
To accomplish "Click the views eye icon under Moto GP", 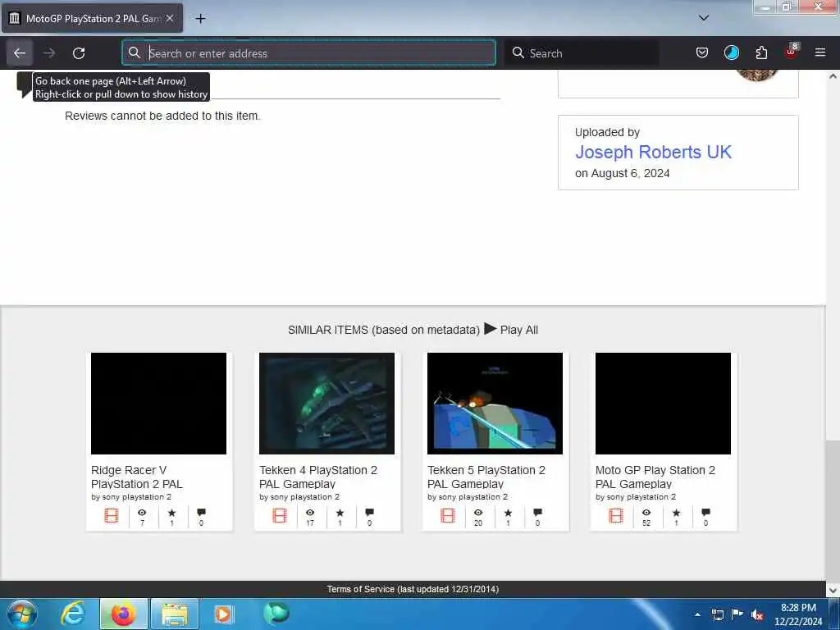I will coord(646,513).
